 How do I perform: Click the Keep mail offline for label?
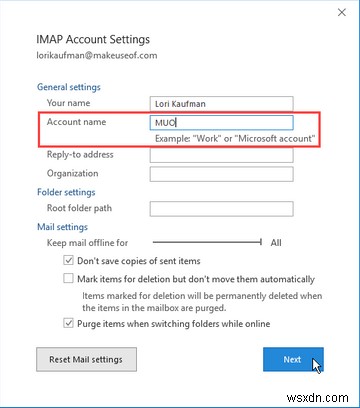tap(87, 243)
